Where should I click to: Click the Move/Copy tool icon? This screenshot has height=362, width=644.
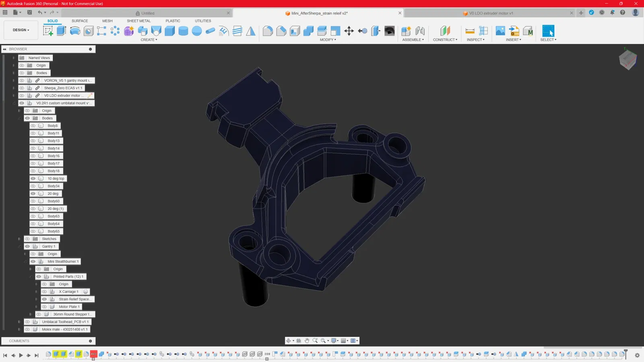click(x=349, y=31)
